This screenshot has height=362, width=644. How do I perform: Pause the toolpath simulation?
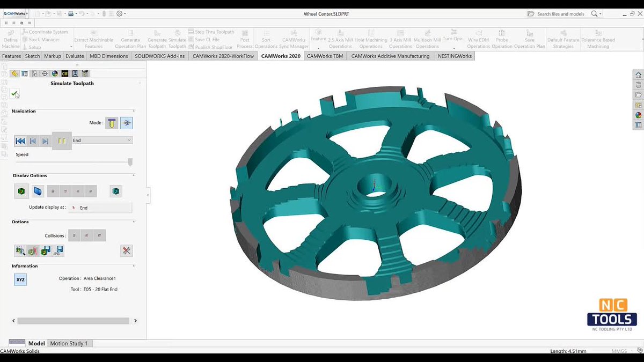click(62, 141)
